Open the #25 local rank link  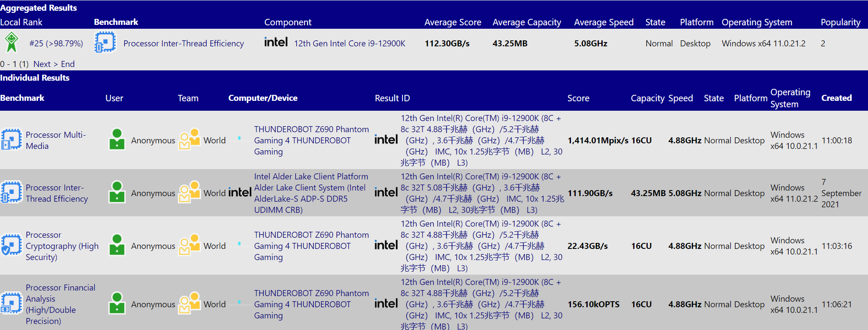[56, 43]
